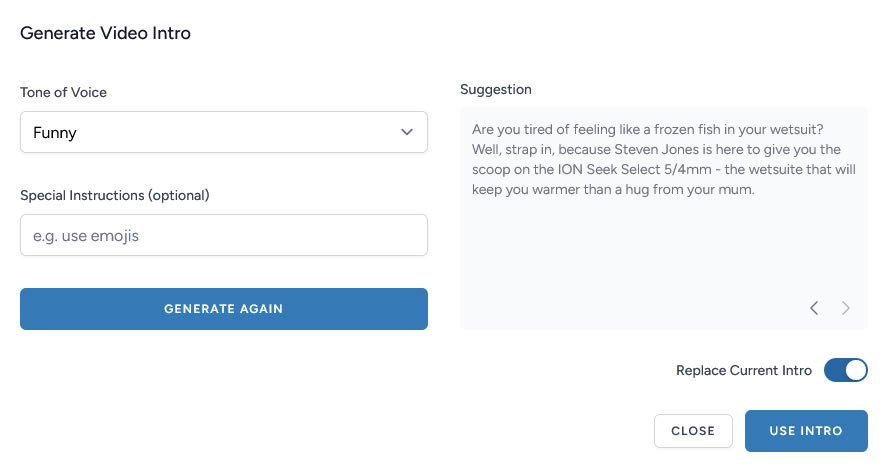This screenshot has width=888, height=473.
Task: Click the 'Replace Current Intro' label text
Action: point(744,370)
